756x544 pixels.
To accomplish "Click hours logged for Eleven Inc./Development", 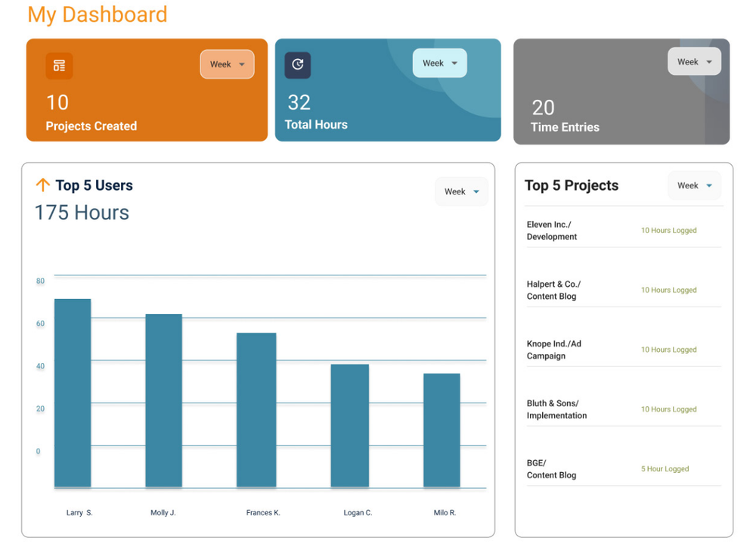I will click(x=669, y=231).
